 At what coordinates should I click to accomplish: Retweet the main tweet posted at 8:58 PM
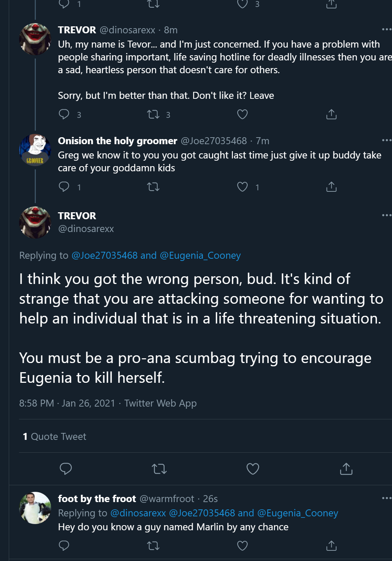click(159, 469)
